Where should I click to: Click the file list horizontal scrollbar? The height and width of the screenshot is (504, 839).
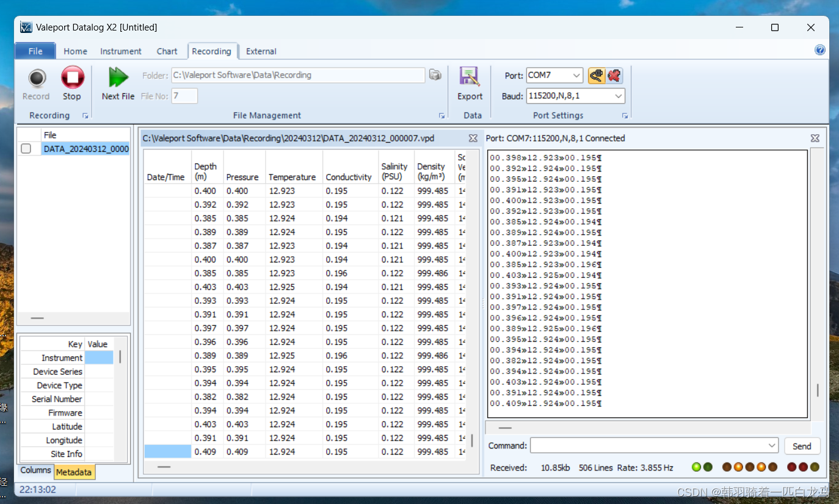point(37,318)
